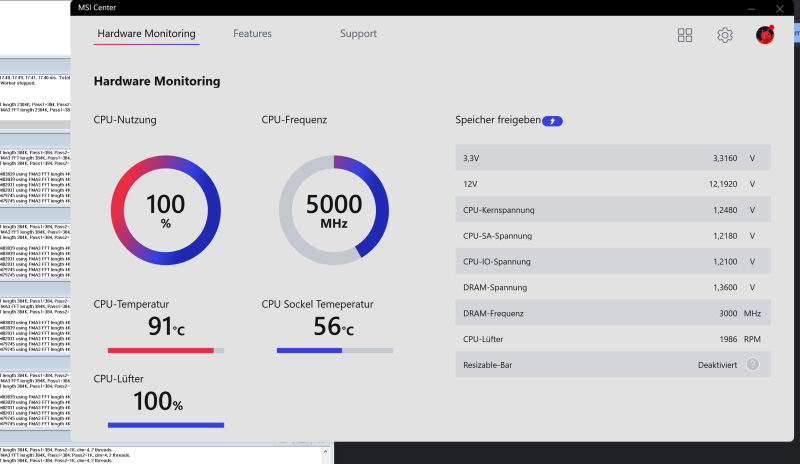Viewport: 800px width, 464px height.
Task: Select the CPU-SA-Spannung row
Action: (613, 236)
